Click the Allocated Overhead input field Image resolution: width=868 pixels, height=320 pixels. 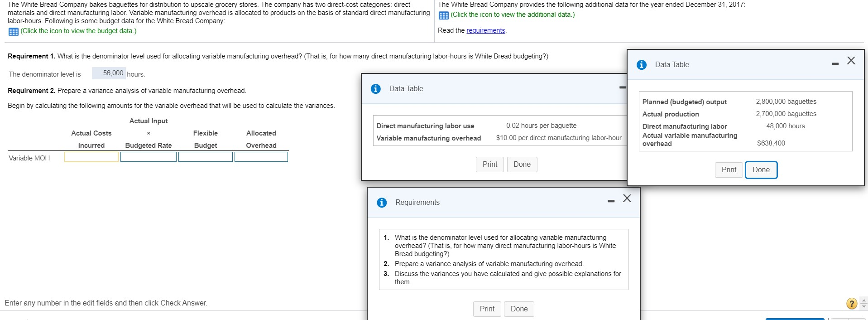tap(261, 157)
